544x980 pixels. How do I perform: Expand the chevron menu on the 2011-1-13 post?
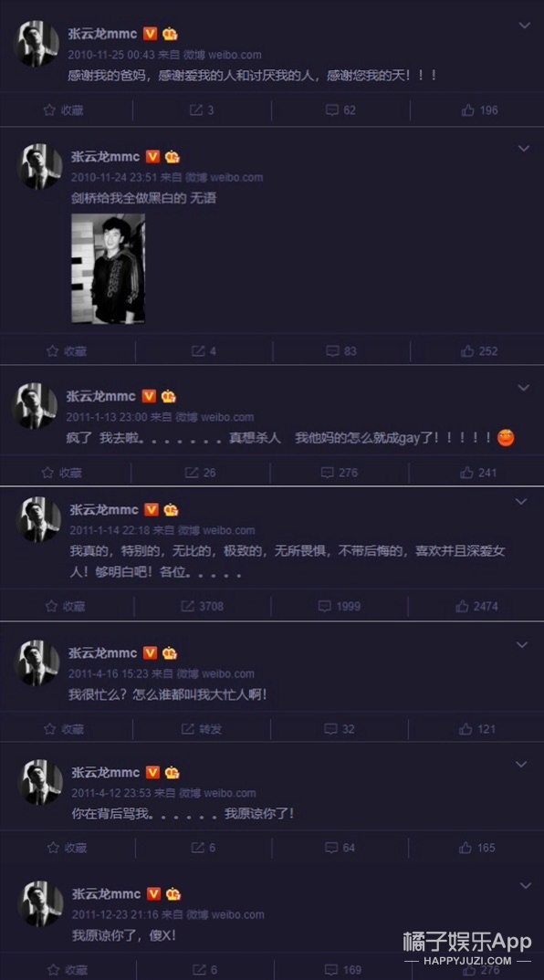pyautogui.click(x=523, y=388)
